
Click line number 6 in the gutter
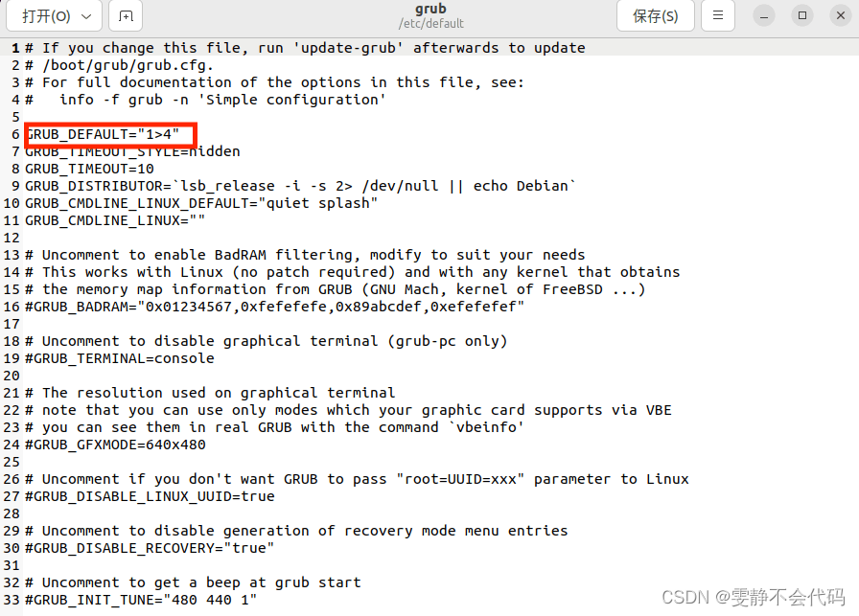click(12, 134)
